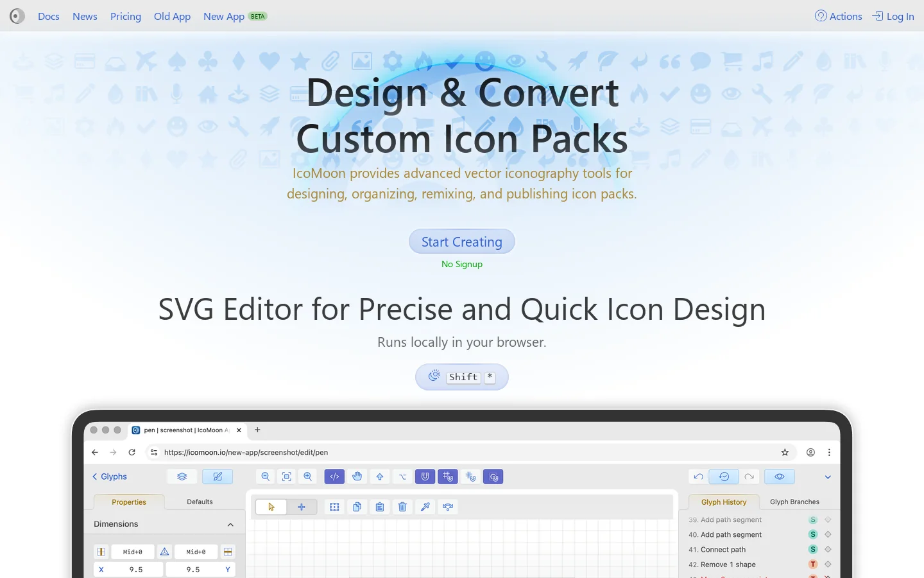The width and height of the screenshot is (924, 578).
Task: Click the Log In link
Action: 893,16
